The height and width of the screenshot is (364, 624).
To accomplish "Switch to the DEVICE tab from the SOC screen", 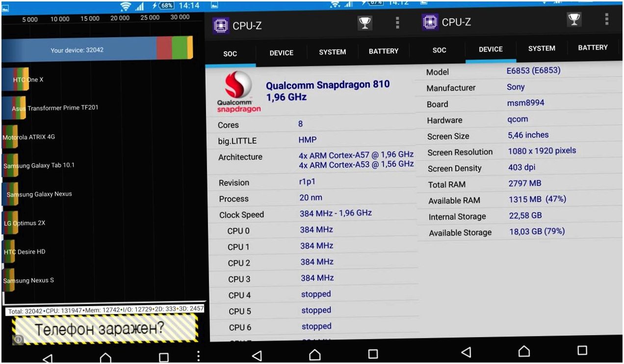I will tap(282, 53).
